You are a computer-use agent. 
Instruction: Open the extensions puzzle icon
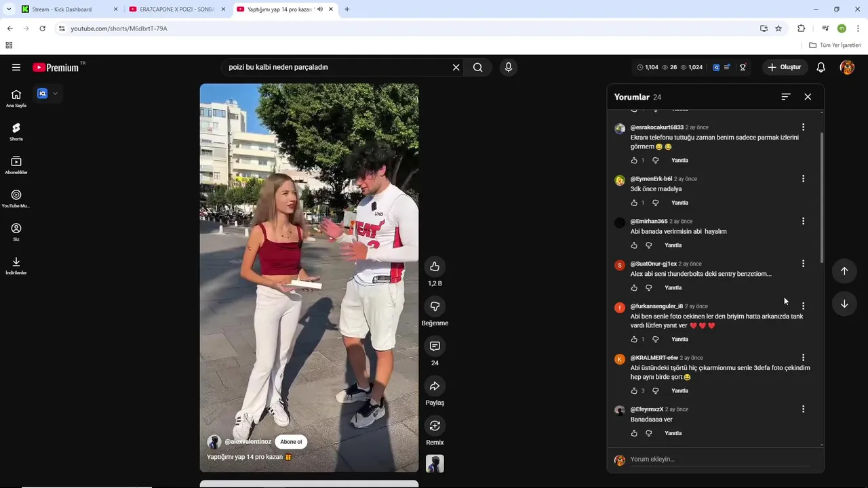(x=801, y=28)
